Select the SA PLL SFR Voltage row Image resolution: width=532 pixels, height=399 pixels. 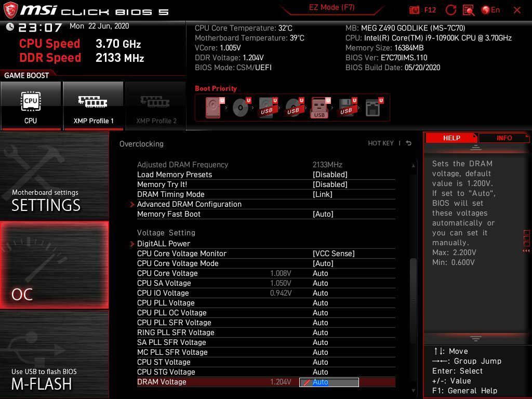[x=266, y=342]
